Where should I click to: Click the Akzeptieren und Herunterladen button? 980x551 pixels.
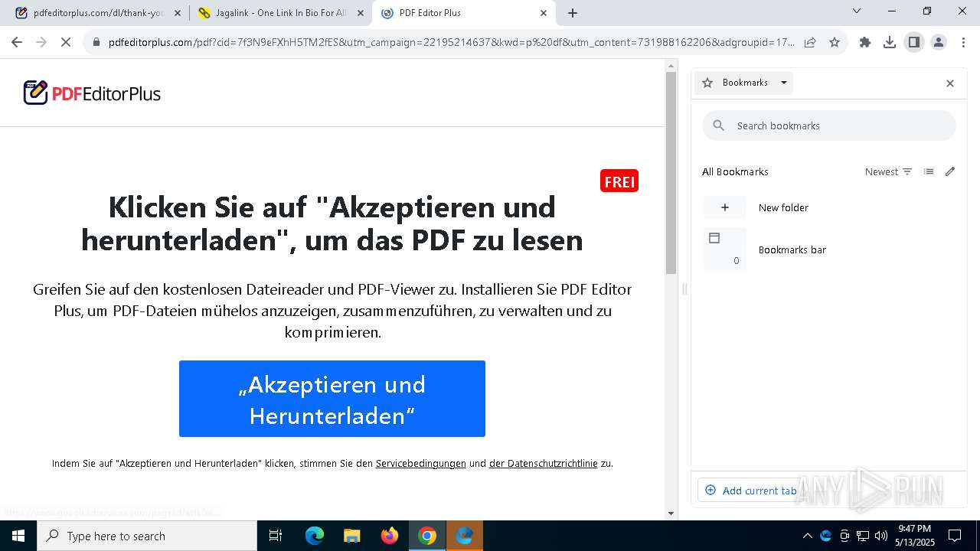tap(332, 399)
